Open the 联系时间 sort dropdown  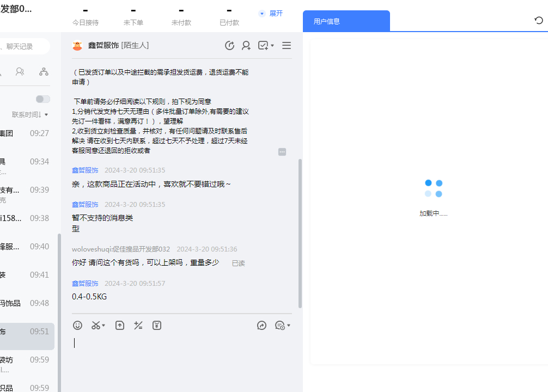(30, 115)
